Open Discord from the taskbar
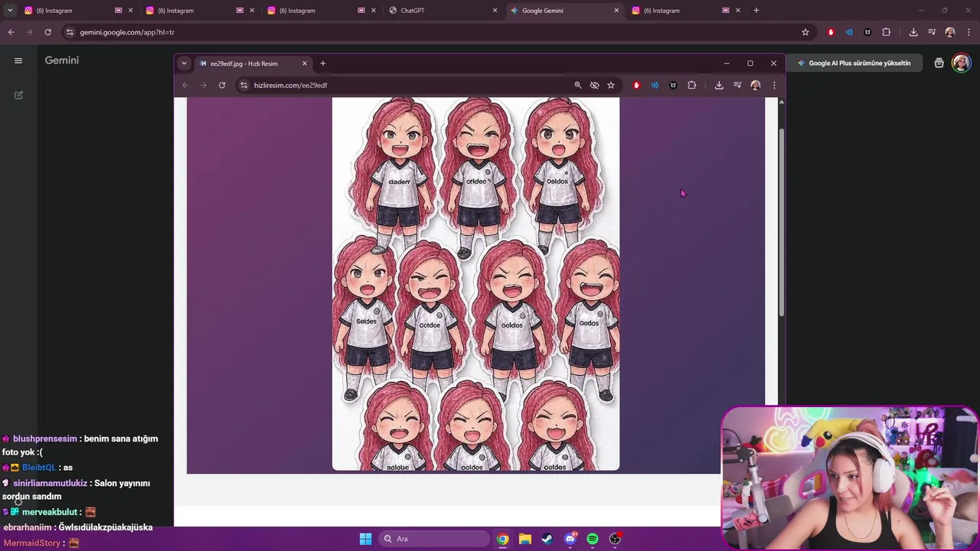980x551 pixels. click(570, 539)
